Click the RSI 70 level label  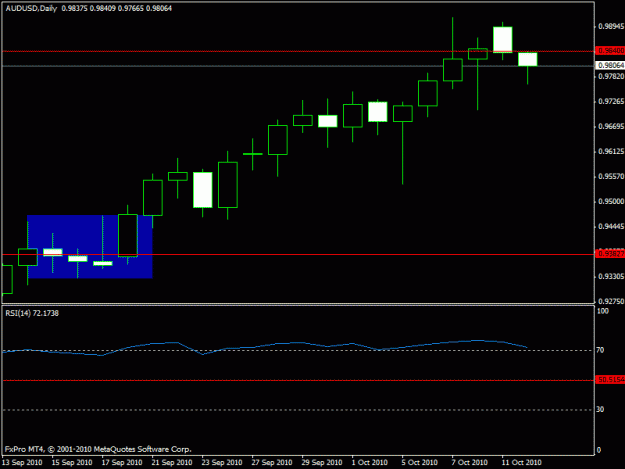(x=600, y=350)
